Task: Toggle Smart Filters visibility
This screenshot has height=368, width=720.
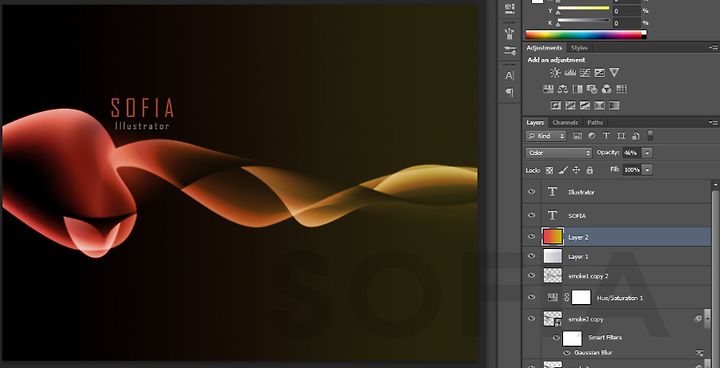Action: (x=556, y=338)
